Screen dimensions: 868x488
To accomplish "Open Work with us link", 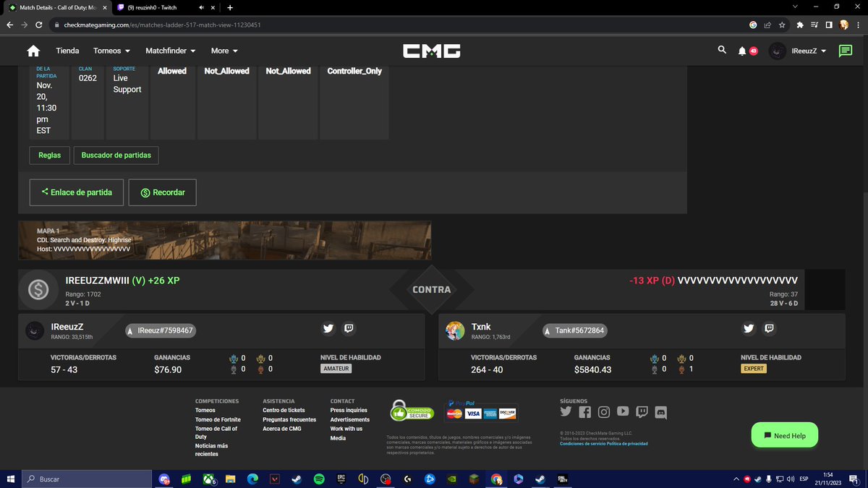I will click(x=346, y=429).
